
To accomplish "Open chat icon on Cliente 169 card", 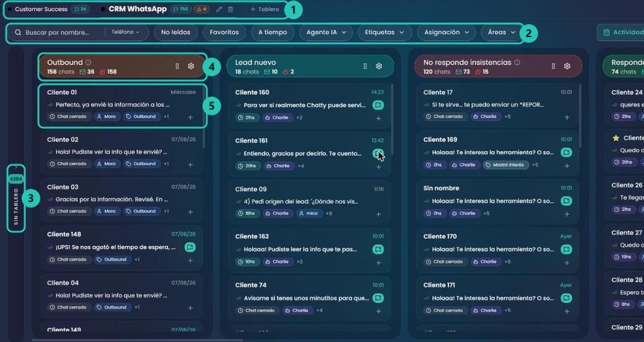I will click(566, 152).
